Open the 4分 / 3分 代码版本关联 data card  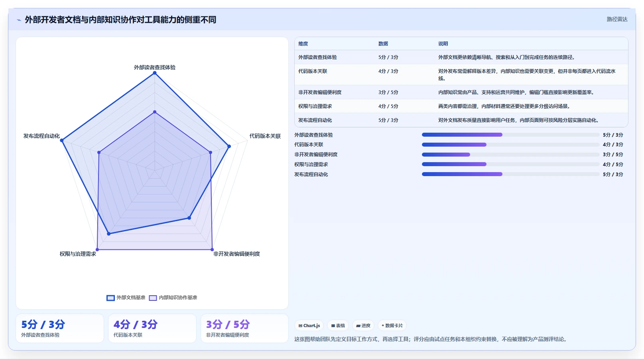click(152, 328)
